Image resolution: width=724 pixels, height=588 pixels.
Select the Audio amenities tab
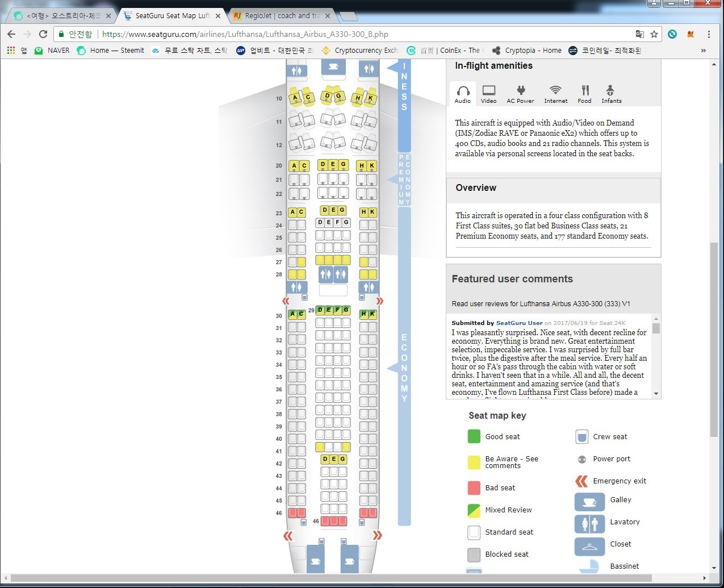click(x=463, y=94)
